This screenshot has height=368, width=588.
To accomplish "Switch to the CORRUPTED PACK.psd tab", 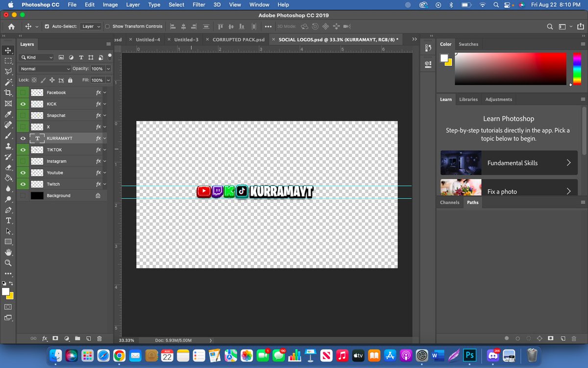I will click(x=239, y=39).
